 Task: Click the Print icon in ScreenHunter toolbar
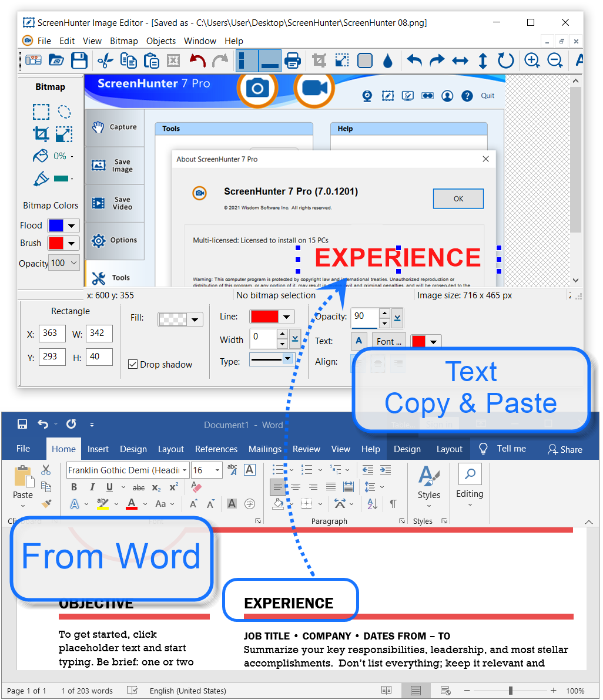click(x=292, y=60)
